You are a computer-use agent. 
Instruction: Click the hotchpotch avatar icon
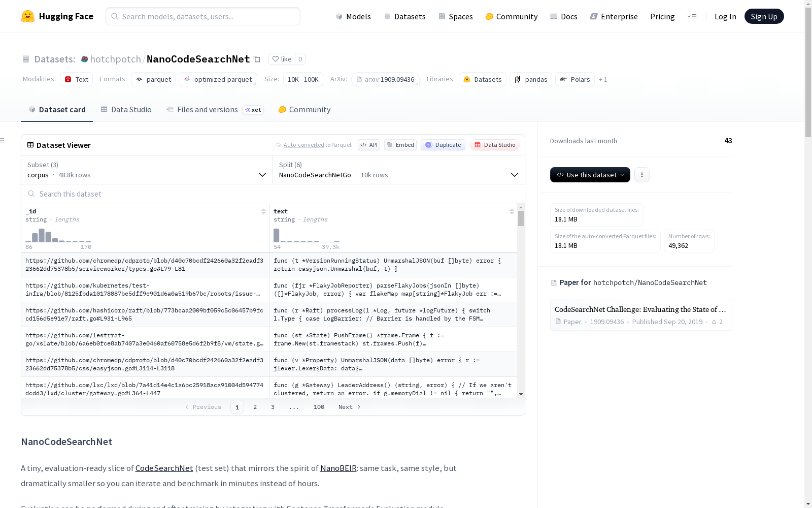[85, 59]
